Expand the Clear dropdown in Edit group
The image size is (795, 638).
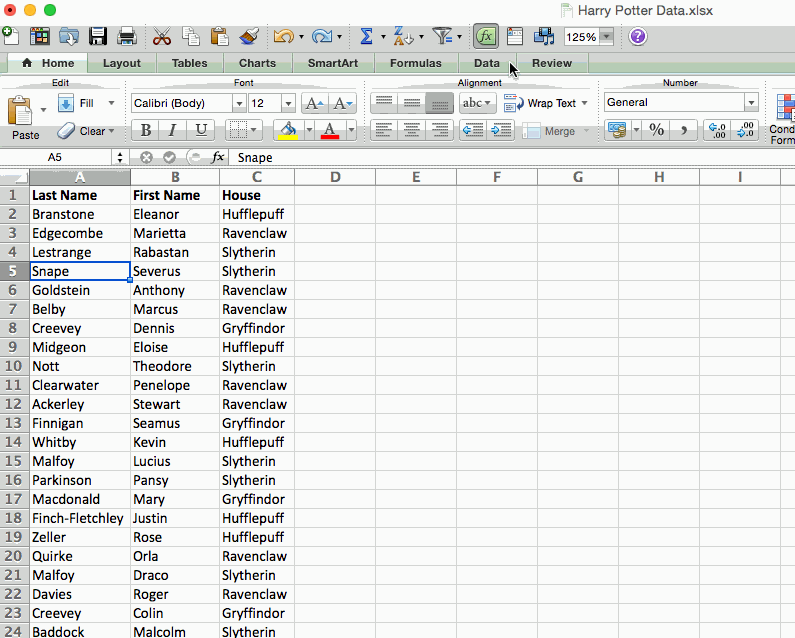coord(111,131)
